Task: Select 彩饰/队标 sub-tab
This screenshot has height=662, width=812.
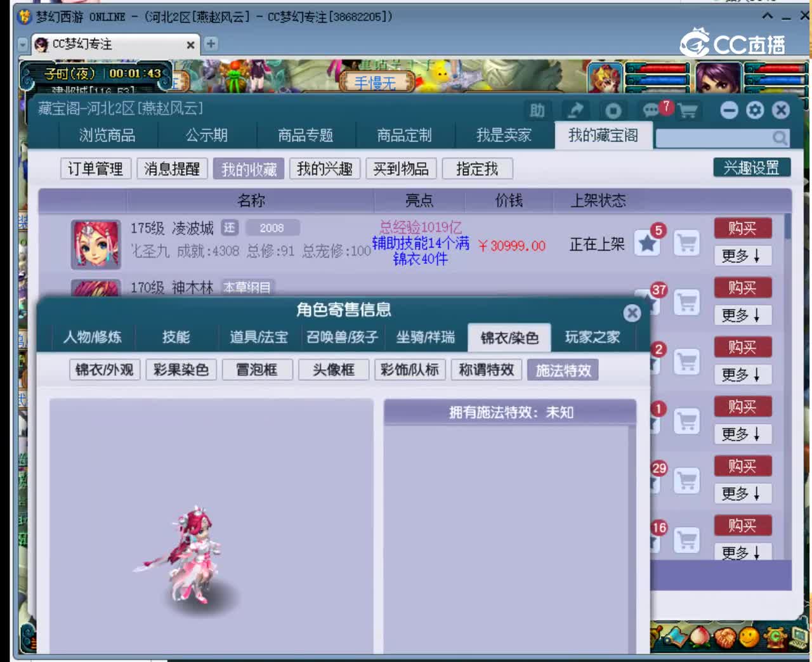Action: pos(410,370)
